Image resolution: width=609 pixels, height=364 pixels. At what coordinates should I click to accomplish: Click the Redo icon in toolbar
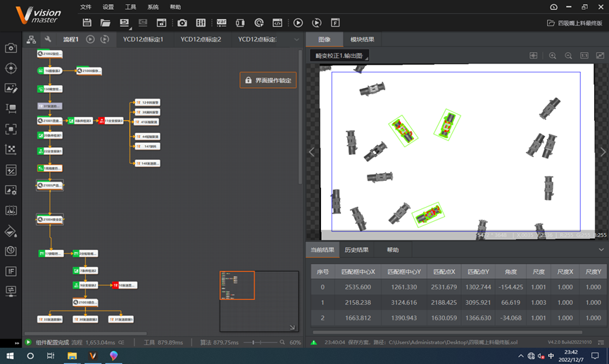(143, 23)
